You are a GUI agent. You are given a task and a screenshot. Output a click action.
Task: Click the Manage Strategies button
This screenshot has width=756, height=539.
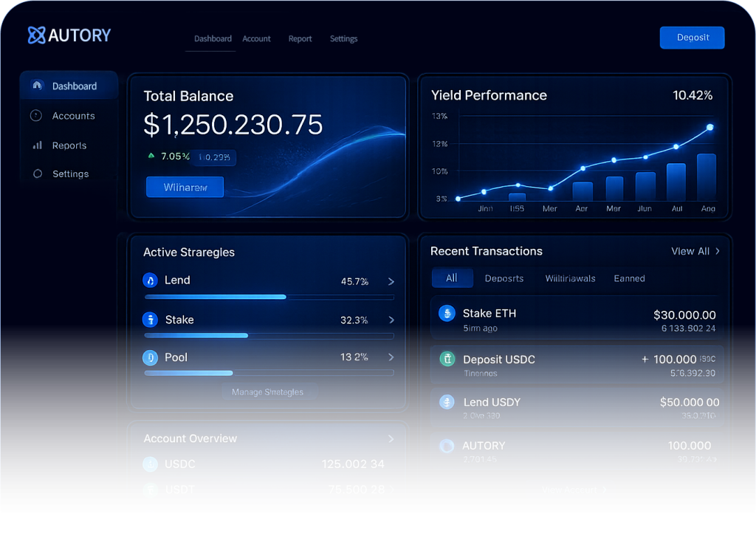click(x=268, y=392)
